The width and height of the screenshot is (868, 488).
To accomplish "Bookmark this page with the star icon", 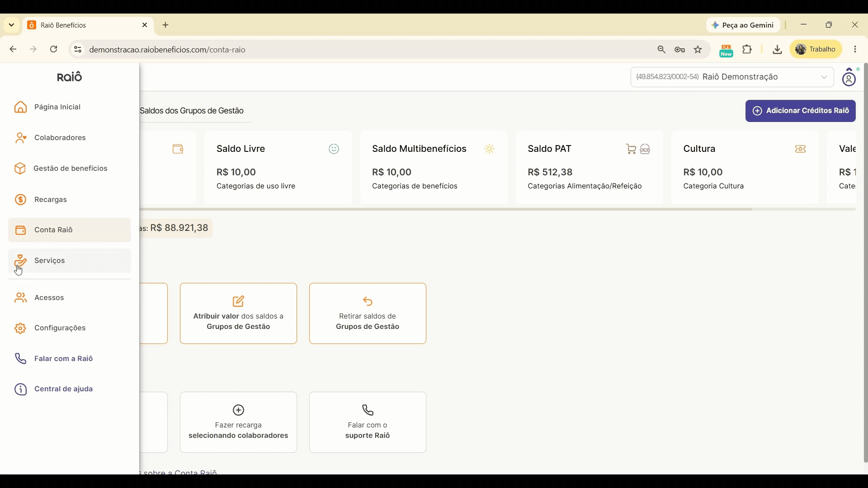I will [698, 50].
